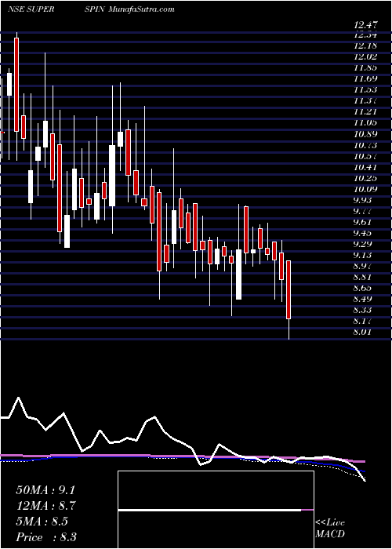Screen dimensions: 392x549
Task: Select the 11.21 price axis label
Action: click(366, 112)
